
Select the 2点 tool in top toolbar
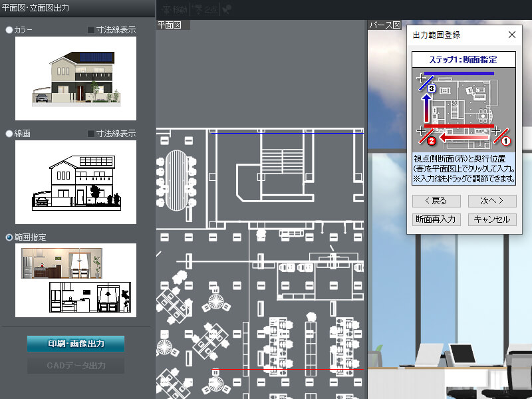206,9
